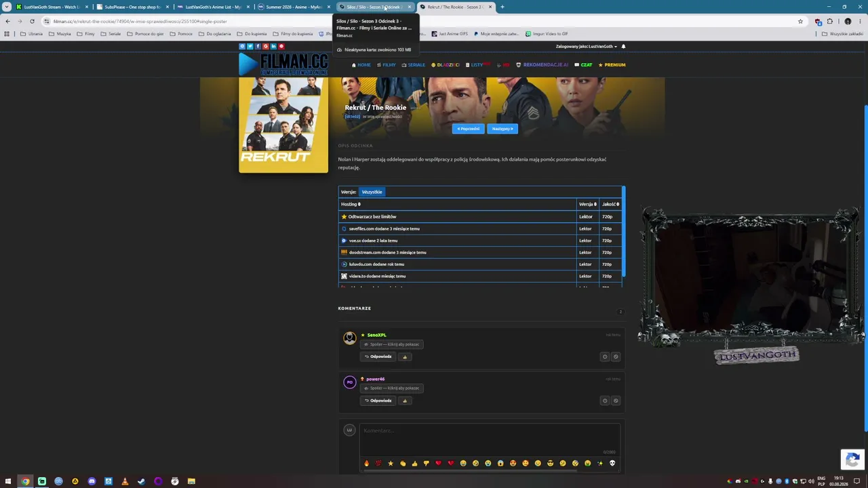Select the Wszystkie versions filter
Image resolution: width=868 pixels, height=488 pixels.
pyautogui.click(x=372, y=192)
